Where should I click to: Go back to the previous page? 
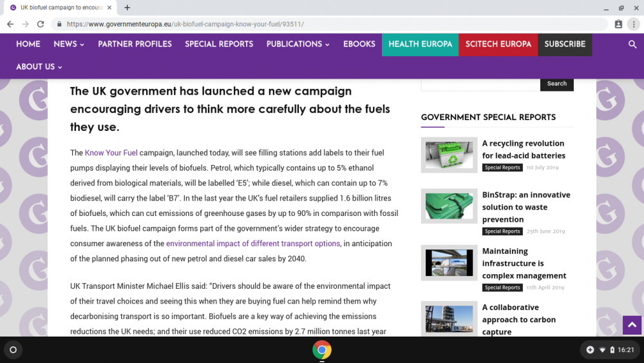(x=10, y=25)
